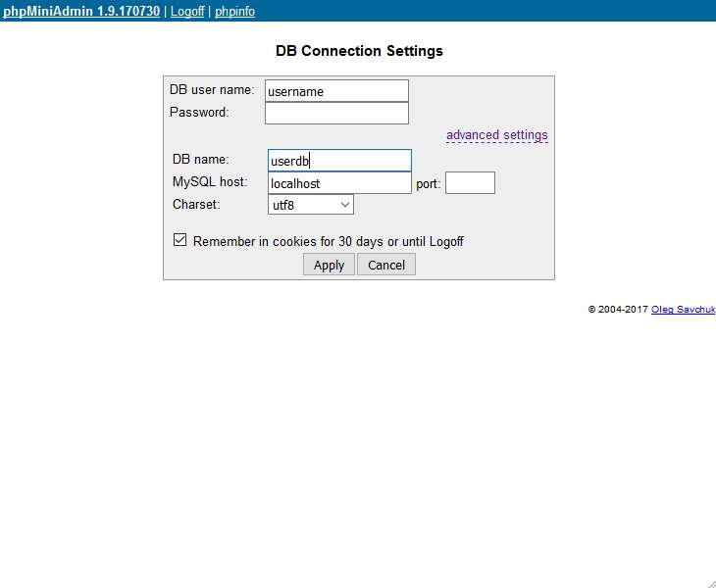Focus the DB user name field
Screen dimensions: 716x588
pos(336,91)
